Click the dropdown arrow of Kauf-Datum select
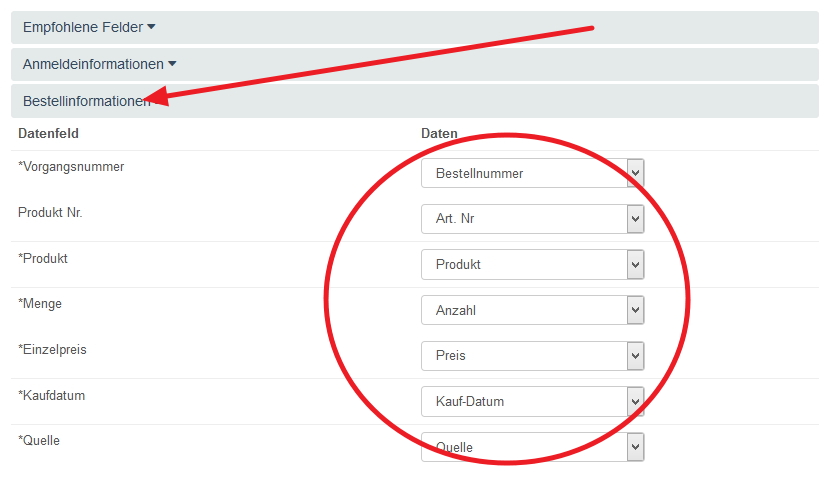This screenshot has height=489, width=828. coord(635,402)
